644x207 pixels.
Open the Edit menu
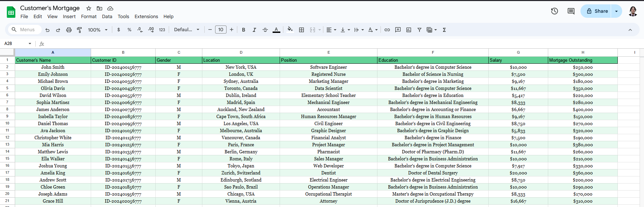(38, 16)
